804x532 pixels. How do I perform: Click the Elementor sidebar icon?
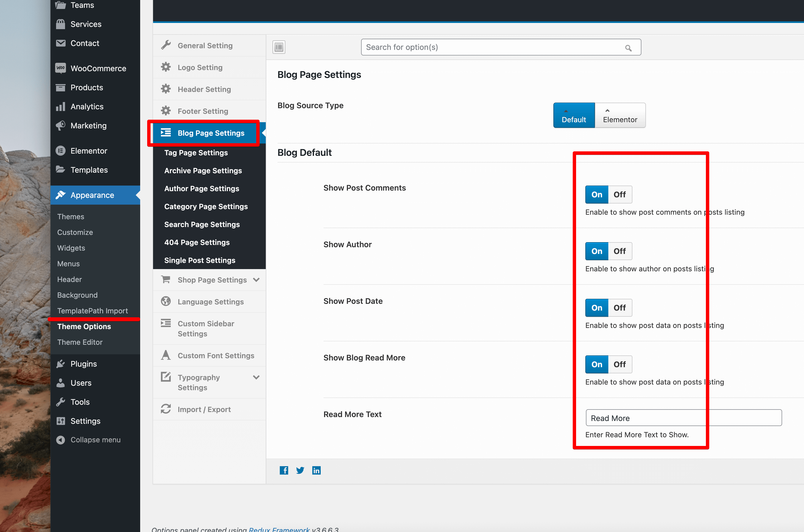(61, 151)
